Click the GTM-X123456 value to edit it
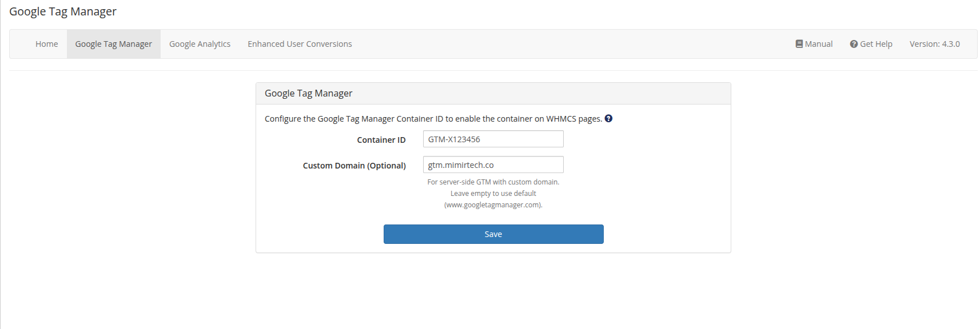This screenshot has height=329, width=980. pos(455,139)
